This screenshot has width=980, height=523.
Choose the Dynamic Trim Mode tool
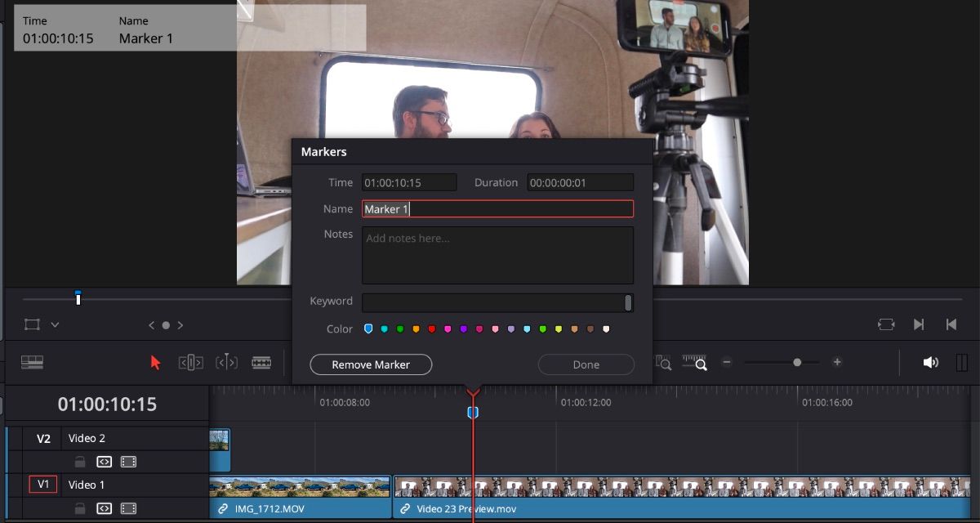[x=226, y=362]
